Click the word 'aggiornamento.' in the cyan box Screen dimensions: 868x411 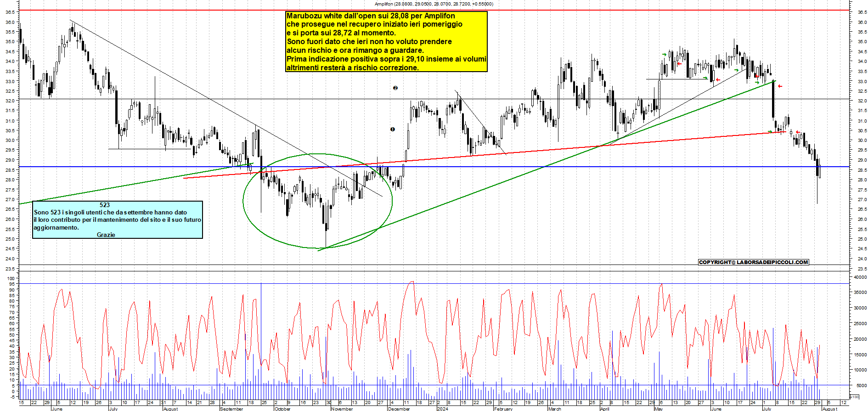coord(56,227)
